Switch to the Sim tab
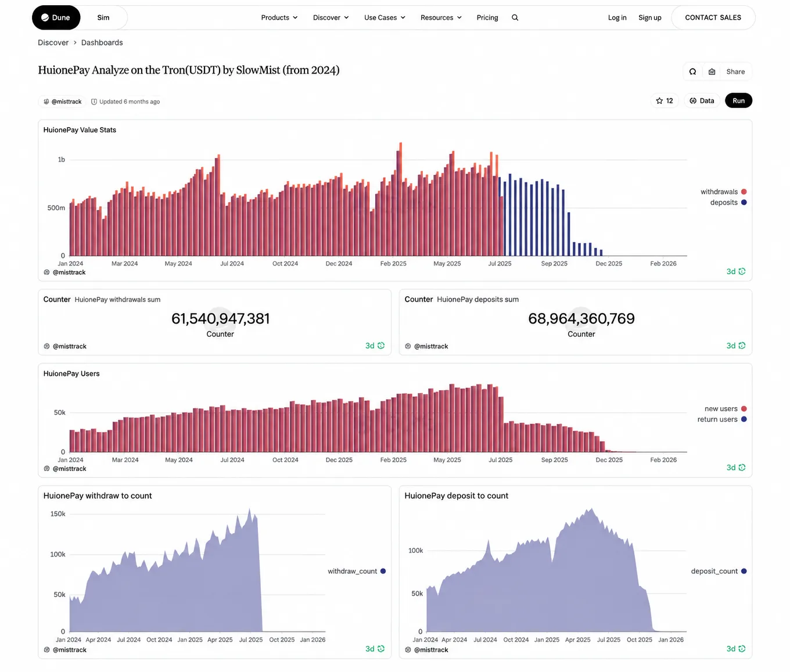 click(x=103, y=17)
